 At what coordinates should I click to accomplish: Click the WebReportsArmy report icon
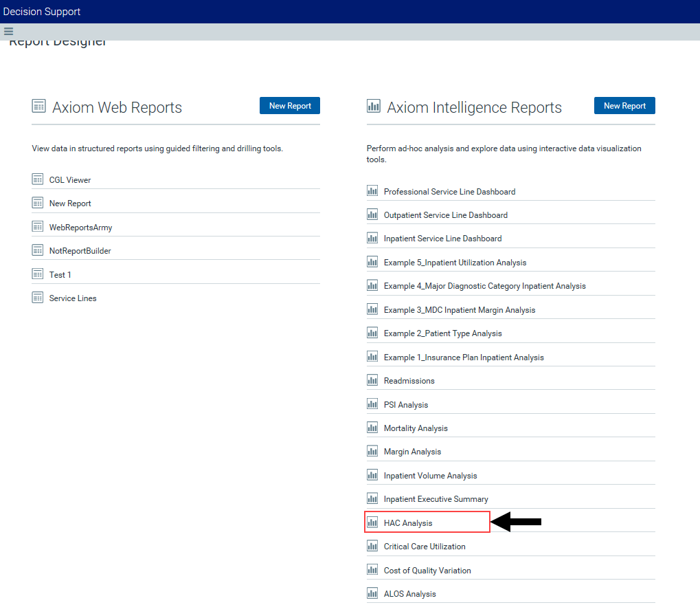[38, 227]
